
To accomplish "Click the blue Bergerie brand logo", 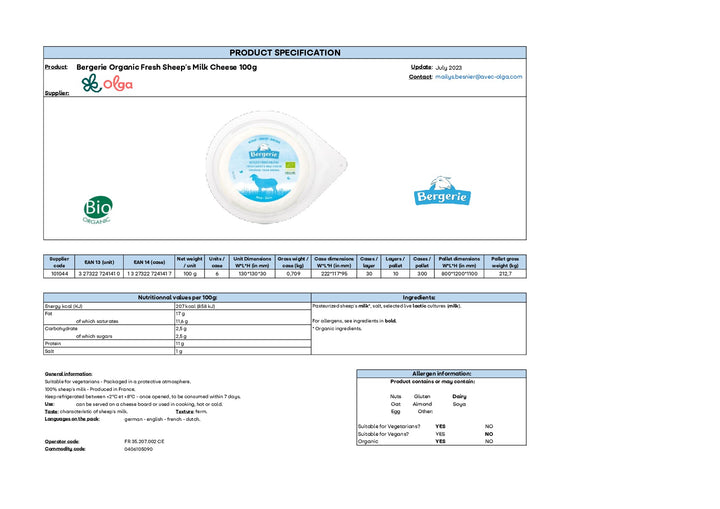I will pos(442,191).
